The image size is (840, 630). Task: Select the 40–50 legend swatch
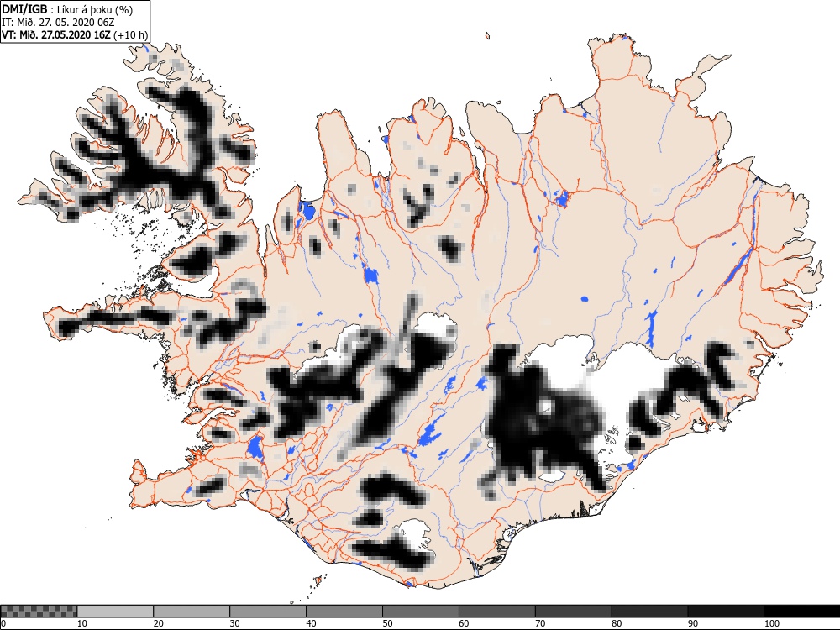(344, 612)
